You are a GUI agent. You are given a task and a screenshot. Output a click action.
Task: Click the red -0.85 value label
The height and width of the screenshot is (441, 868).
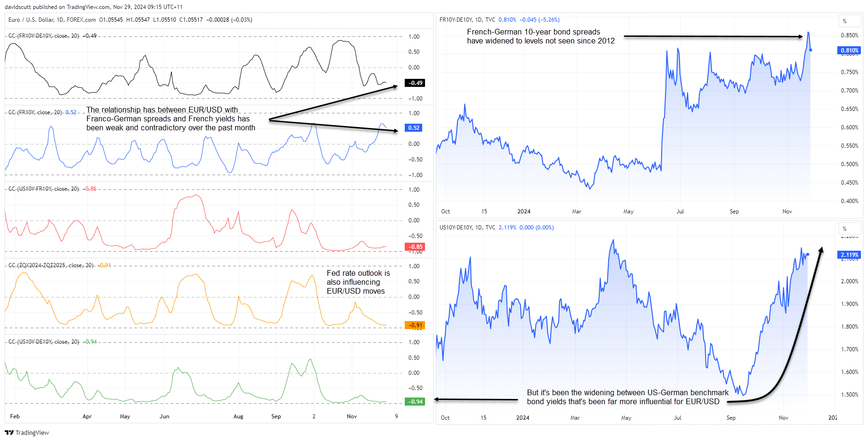[x=415, y=247]
